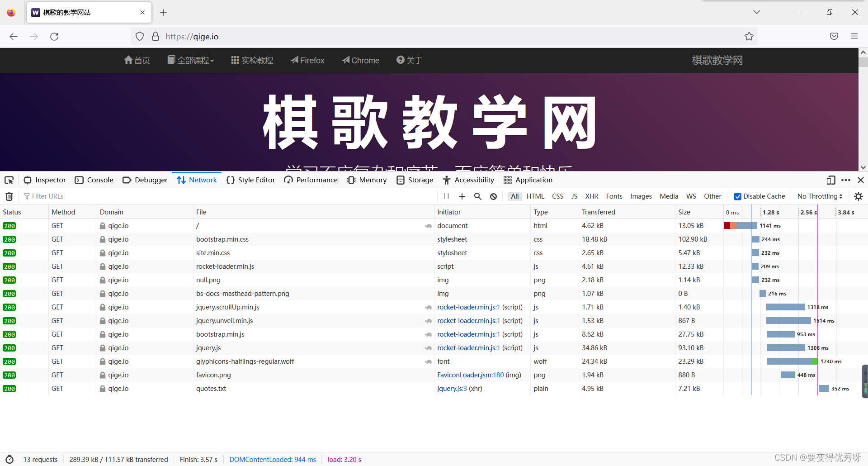Switch to the Performance tab
Viewport: 868px width, 466px height.
311,180
